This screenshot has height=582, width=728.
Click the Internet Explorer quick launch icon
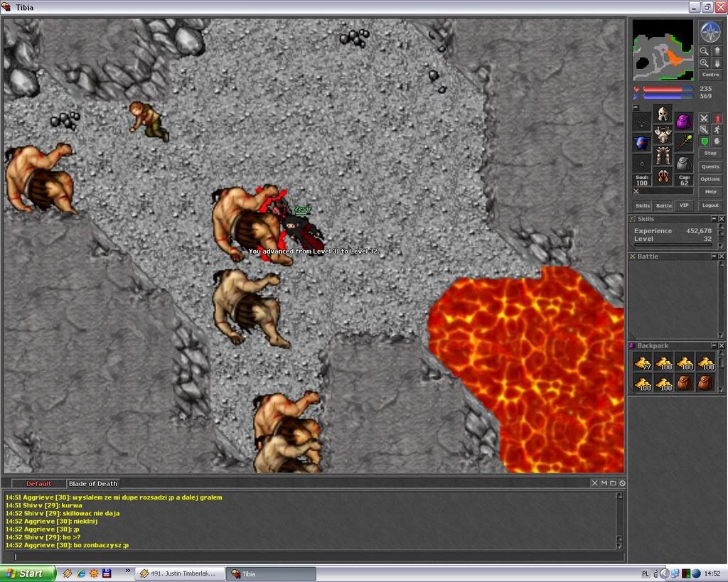click(81, 573)
